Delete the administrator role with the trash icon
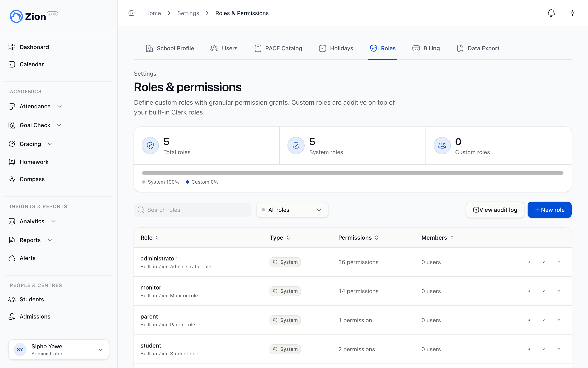This screenshot has height=368, width=588. 559,262
